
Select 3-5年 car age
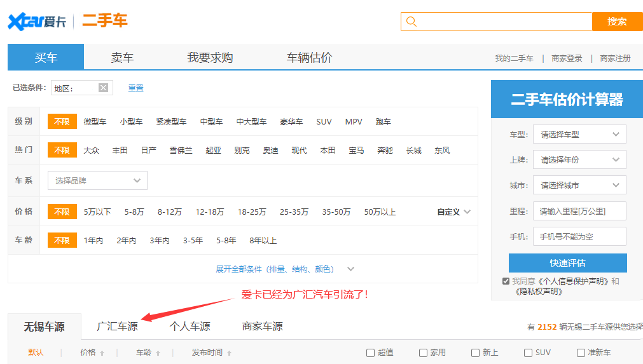click(x=193, y=240)
